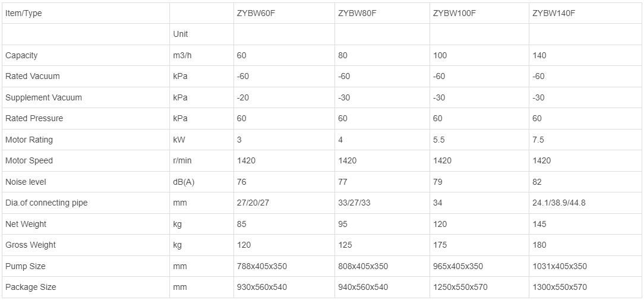Click the ZYBW100F model header cell
Screen dimensions: 644x300
coord(454,13)
